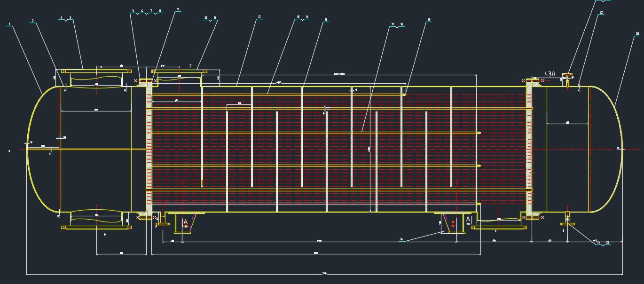Screen dimensions: 644x284
Task: Click the letter C nozzle label
Action: (190, 66)
